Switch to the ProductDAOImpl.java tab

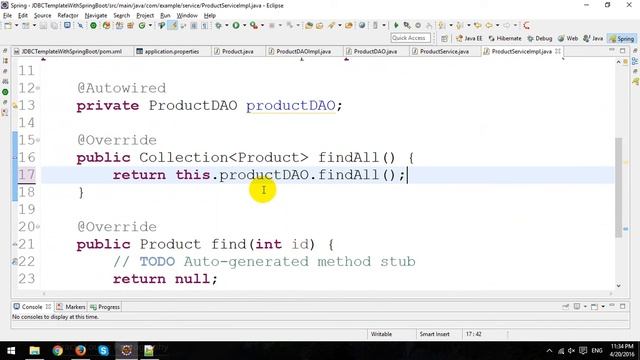303,51
